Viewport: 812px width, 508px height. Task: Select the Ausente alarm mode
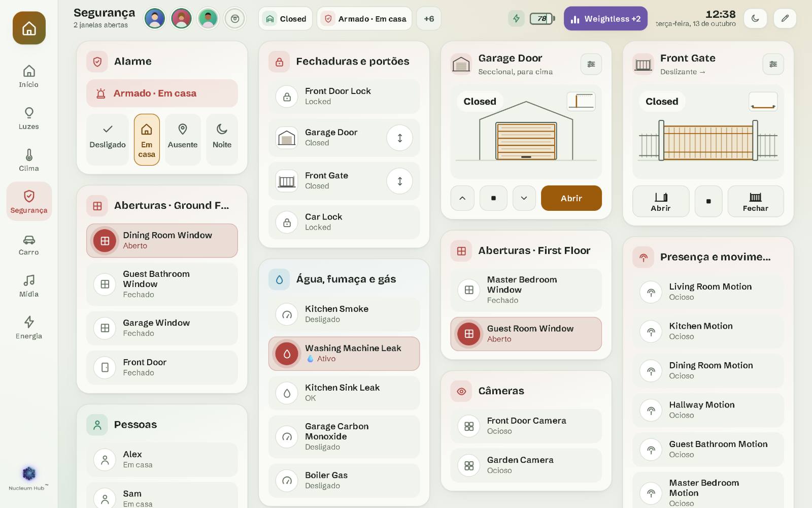tap(183, 140)
